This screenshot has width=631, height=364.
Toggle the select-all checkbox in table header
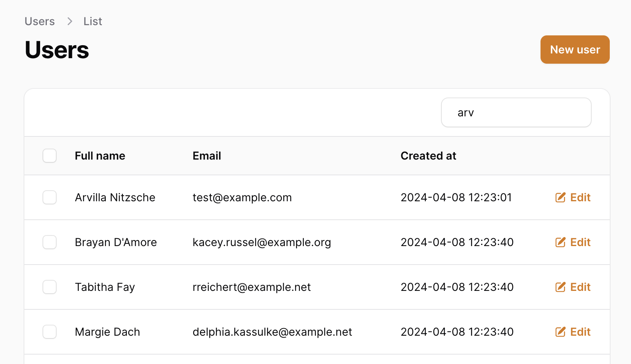click(x=50, y=156)
